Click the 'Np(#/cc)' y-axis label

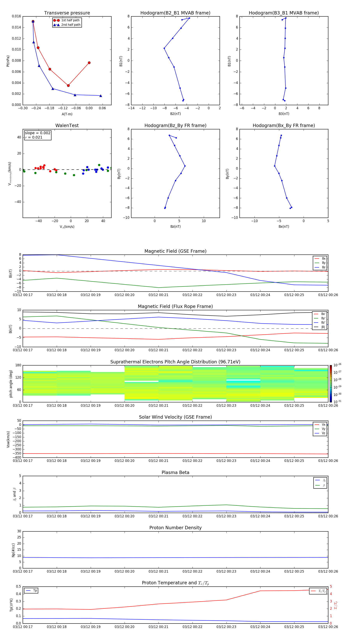[x=13, y=550]
